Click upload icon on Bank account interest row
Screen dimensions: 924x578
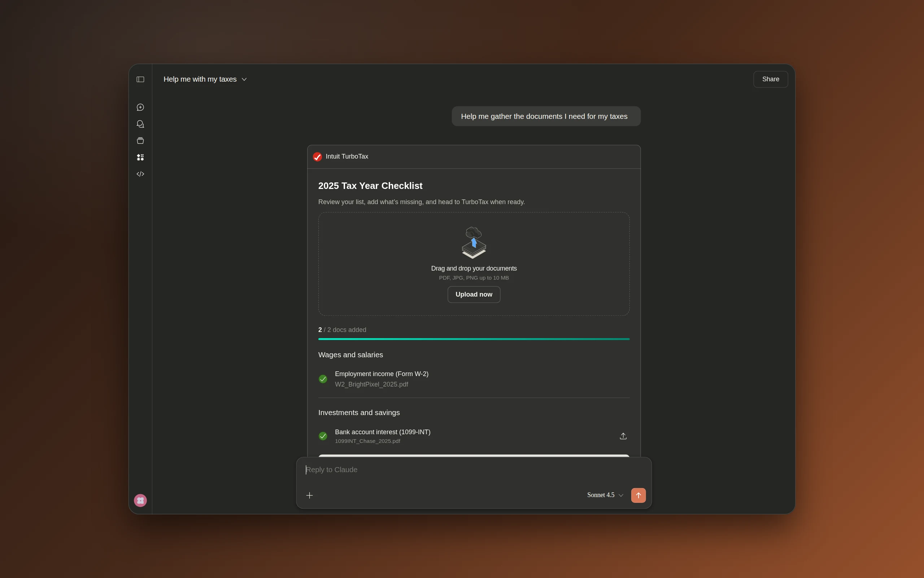click(x=623, y=436)
